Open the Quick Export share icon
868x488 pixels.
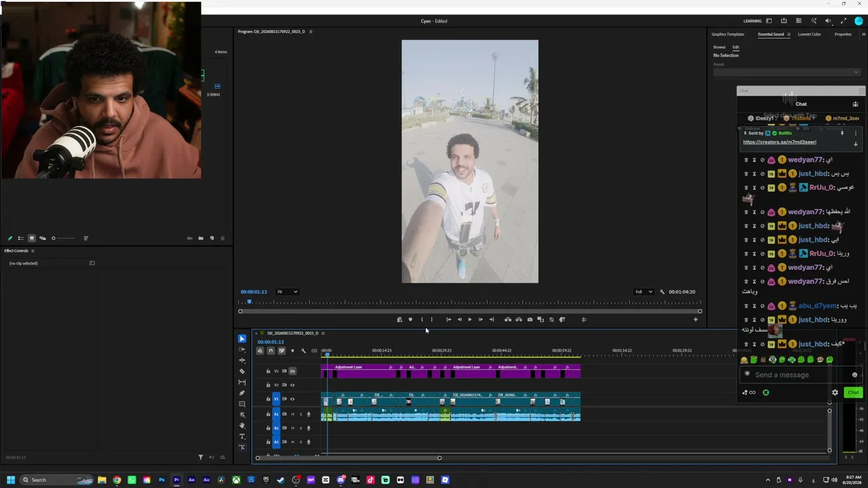coord(784,21)
